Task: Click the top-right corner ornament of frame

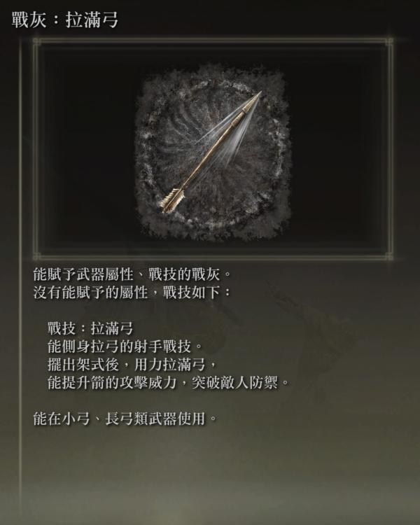Action: (x=389, y=42)
